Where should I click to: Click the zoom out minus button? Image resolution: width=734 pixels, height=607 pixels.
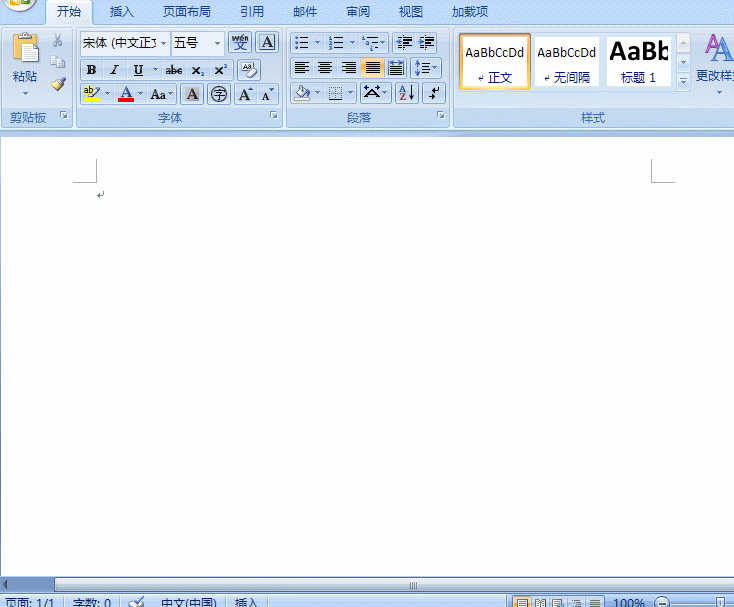(x=661, y=602)
